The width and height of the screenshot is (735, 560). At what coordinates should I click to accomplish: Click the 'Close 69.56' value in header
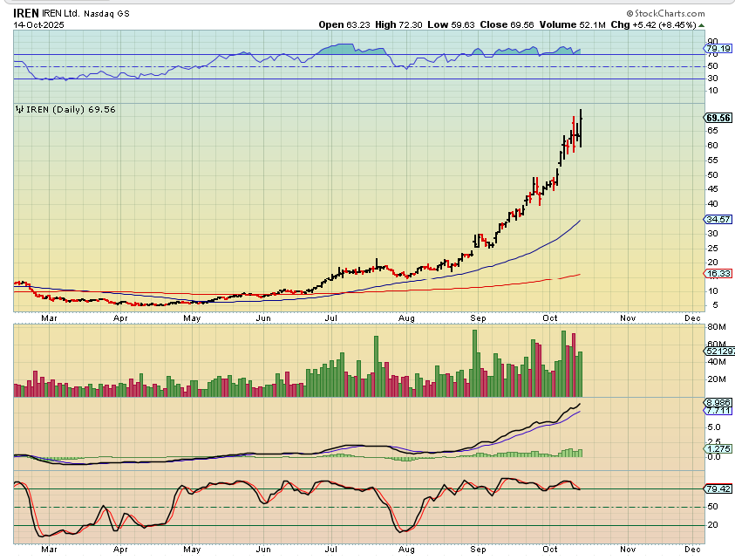507,24
